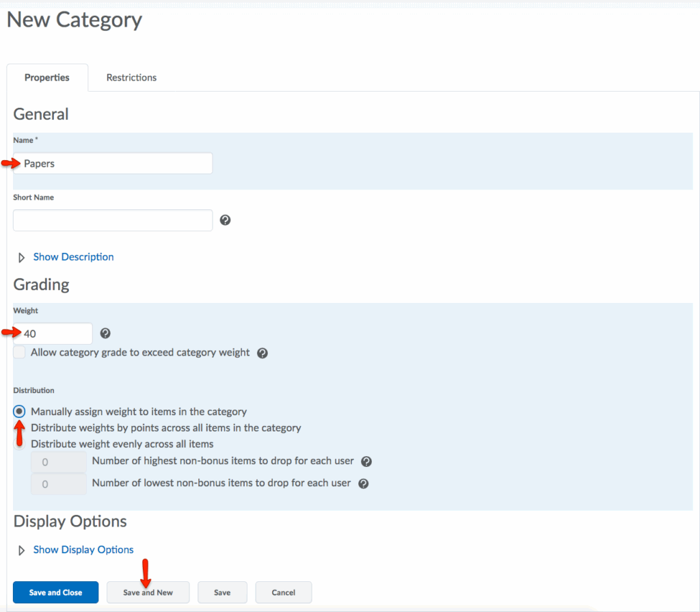Click the Save button

pyautogui.click(x=222, y=592)
